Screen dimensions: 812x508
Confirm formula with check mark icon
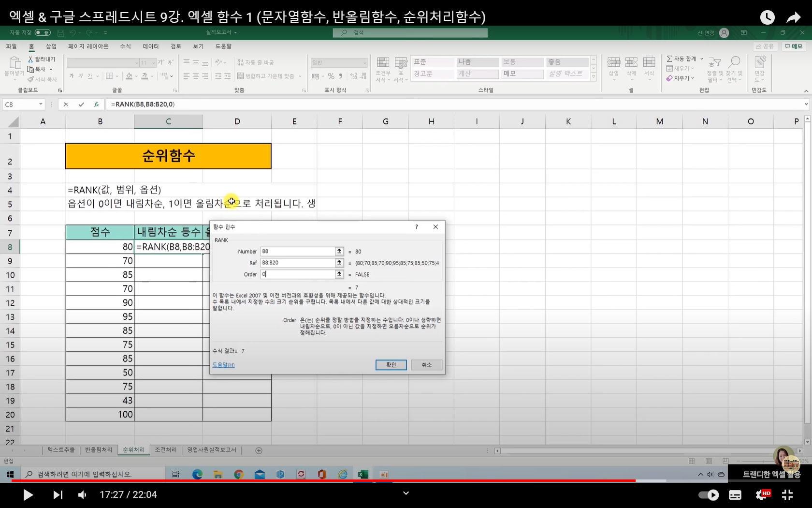click(81, 104)
